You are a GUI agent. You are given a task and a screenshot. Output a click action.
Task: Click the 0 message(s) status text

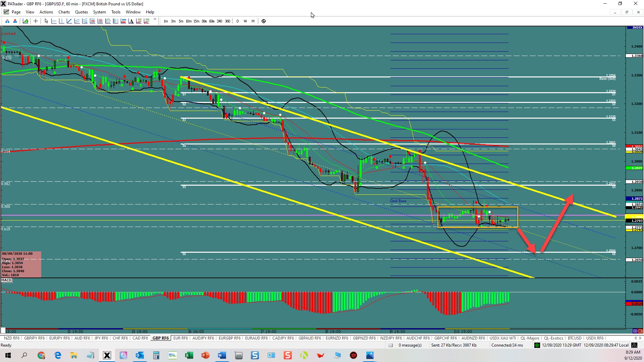click(x=410, y=345)
